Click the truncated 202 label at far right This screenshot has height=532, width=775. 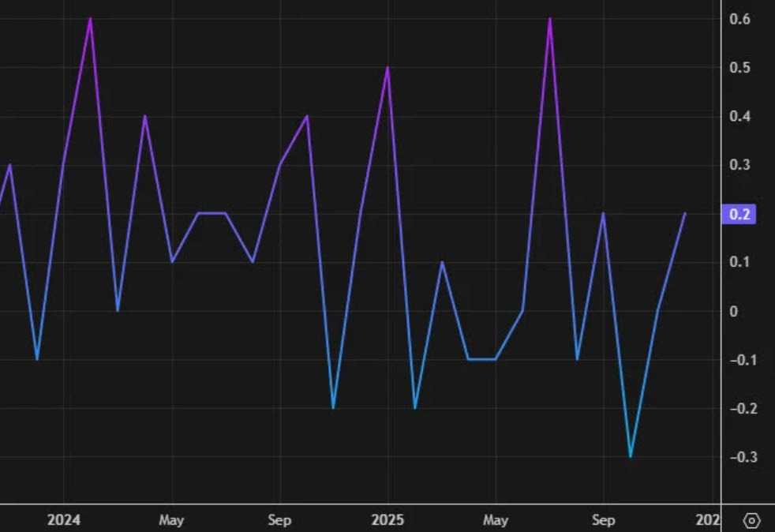709,520
